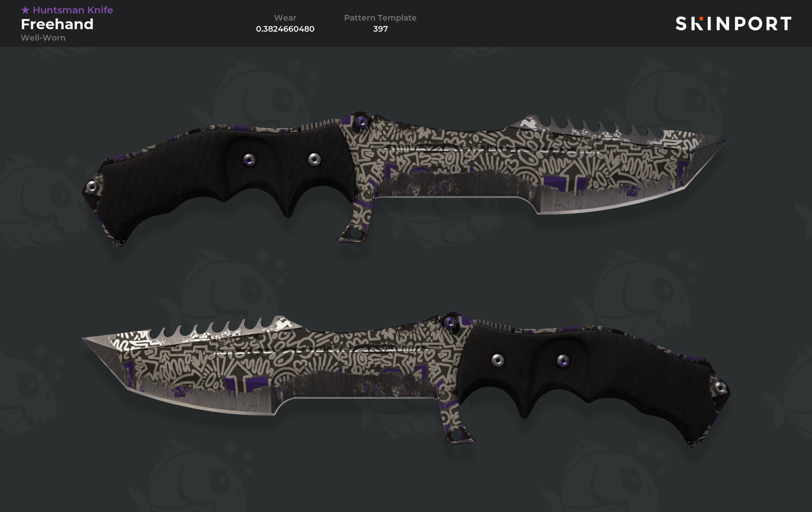Click the Skinport logo
The width and height of the screenshot is (812, 512).
(733, 23)
